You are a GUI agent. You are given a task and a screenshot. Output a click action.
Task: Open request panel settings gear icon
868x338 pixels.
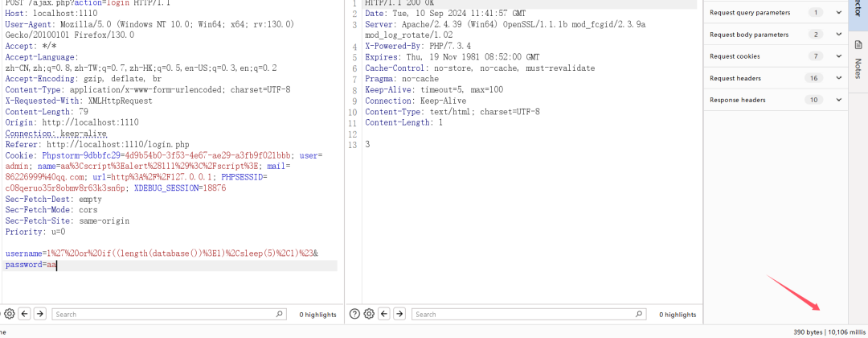(x=10, y=314)
